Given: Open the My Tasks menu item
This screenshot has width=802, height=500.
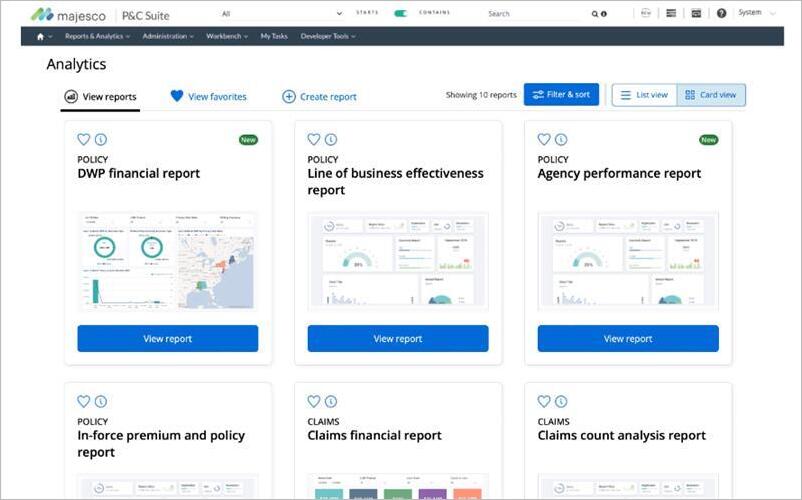Looking at the screenshot, I should point(274,36).
